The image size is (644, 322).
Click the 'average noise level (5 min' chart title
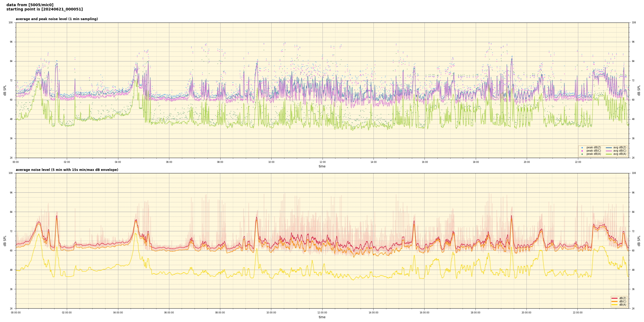(x=67, y=170)
